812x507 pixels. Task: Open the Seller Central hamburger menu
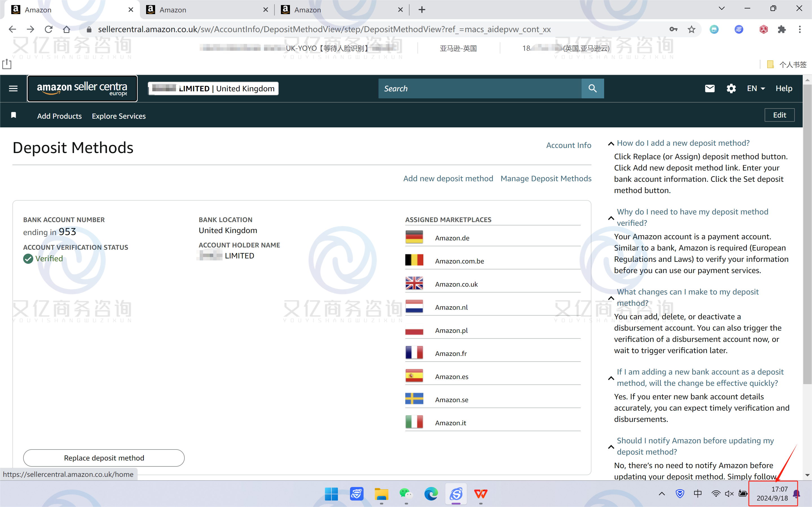[x=13, y=88]
